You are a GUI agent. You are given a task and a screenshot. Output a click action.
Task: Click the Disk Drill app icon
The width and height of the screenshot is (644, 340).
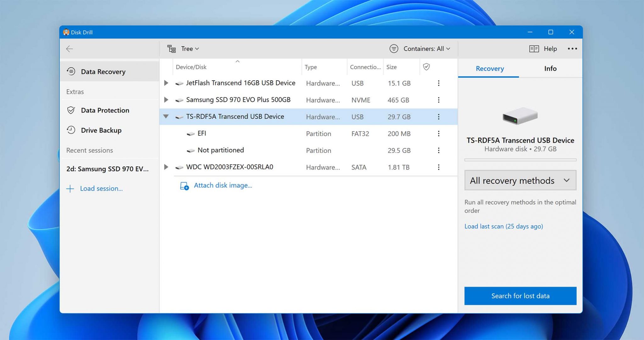66,32
